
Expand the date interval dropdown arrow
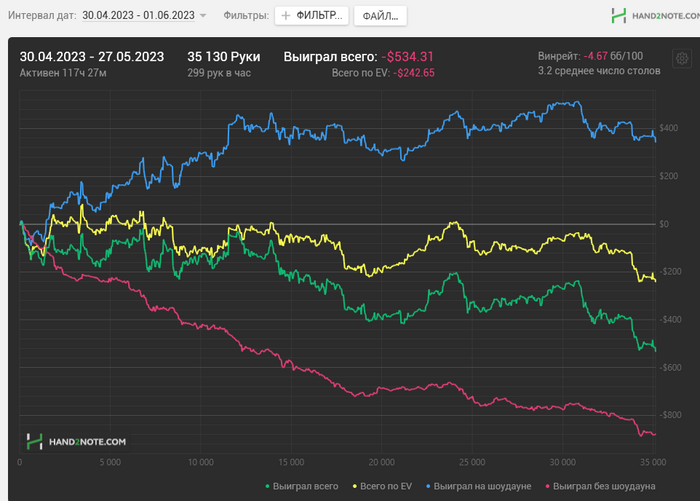click(x=204, y=16)
